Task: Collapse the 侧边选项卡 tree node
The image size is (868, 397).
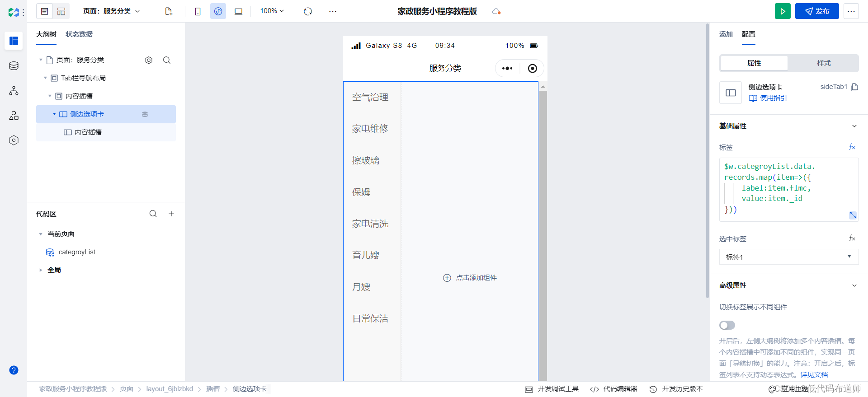Action: (54, 114)
